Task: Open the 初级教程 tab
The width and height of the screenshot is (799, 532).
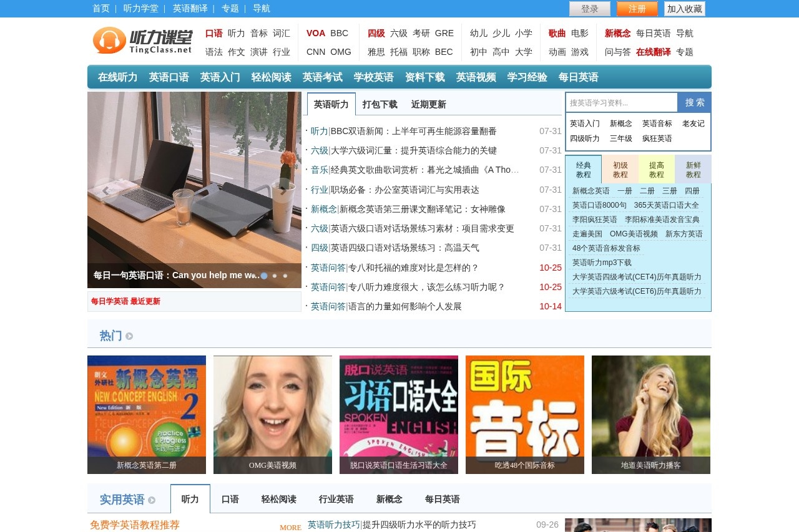Action: pyautogui.click(x=620, y=168)
